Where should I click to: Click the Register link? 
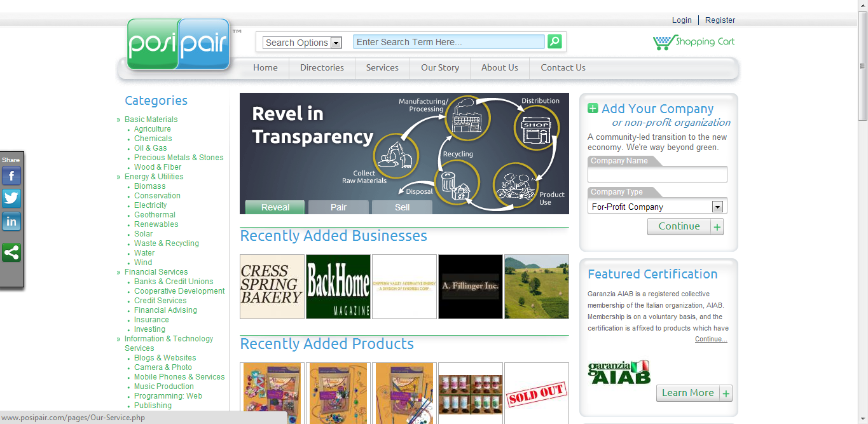coord(720,20)
